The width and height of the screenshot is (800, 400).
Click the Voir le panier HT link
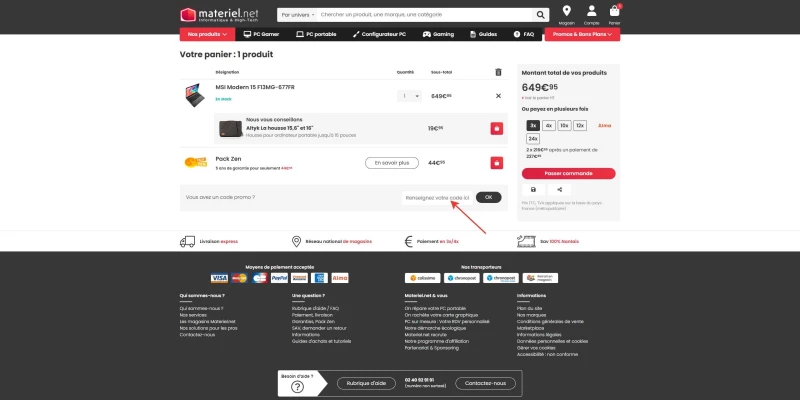click(x=539, y=97)
